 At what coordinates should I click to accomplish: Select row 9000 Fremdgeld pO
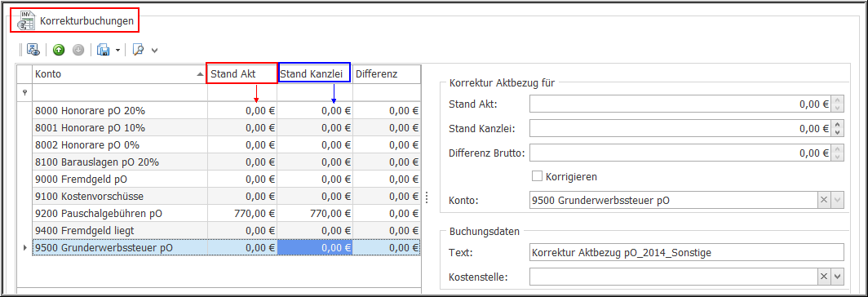[x=227, y=179]
